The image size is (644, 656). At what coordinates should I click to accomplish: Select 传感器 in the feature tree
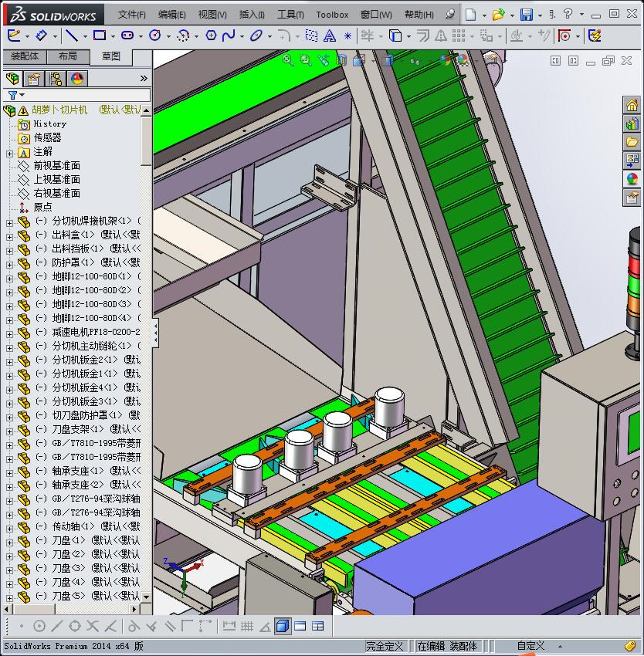pos(47,137)
